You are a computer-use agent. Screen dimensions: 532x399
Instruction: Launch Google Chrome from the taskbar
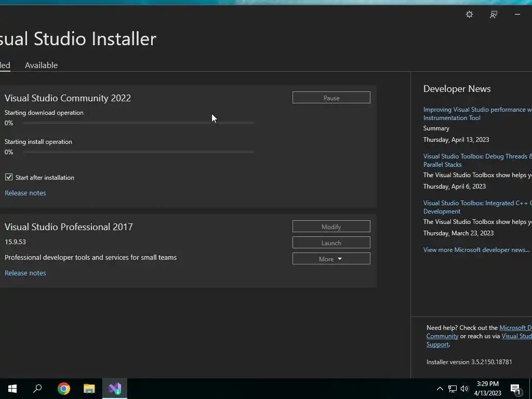[64, 389]
